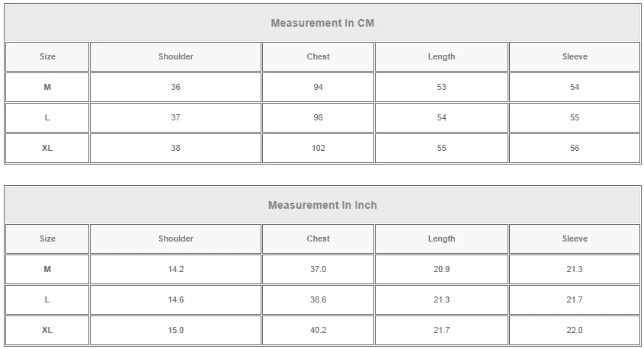Select size XL row label in Inch table
This screenshot has width=644, height=349.
coord(47,330)
